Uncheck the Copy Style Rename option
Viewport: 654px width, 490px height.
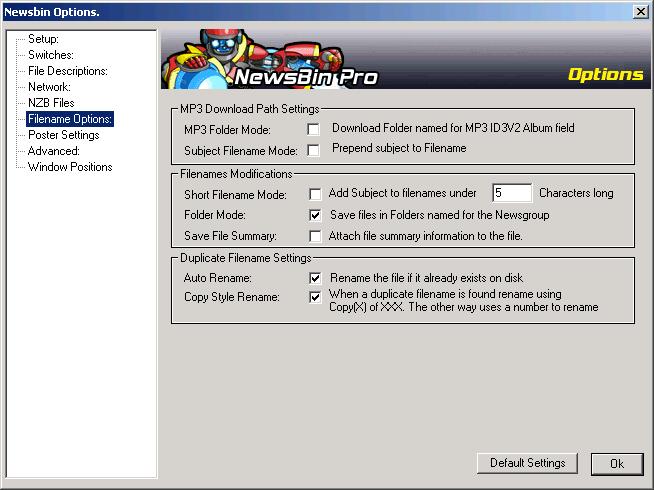pyautogui.click(x=315, y=297)
